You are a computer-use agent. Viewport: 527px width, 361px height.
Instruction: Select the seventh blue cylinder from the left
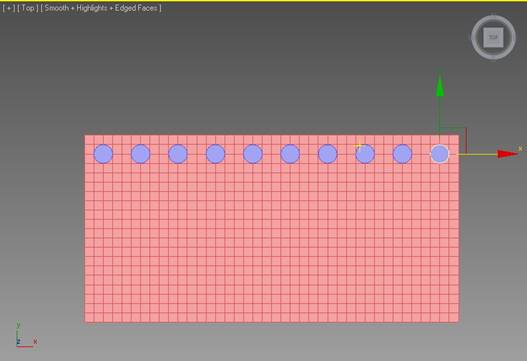[x=328, y=154]
